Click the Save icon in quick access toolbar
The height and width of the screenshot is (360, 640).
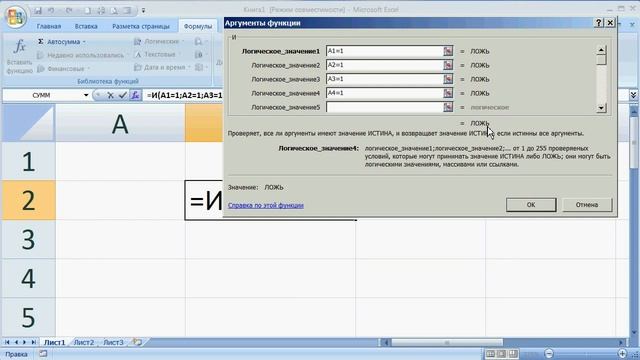[x=38, y=10]
